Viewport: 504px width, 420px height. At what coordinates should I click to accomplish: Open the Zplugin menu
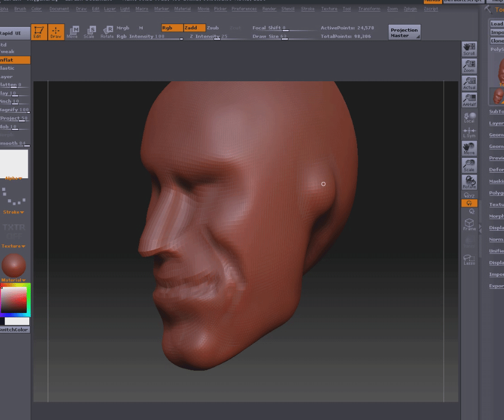pos(411,9)
